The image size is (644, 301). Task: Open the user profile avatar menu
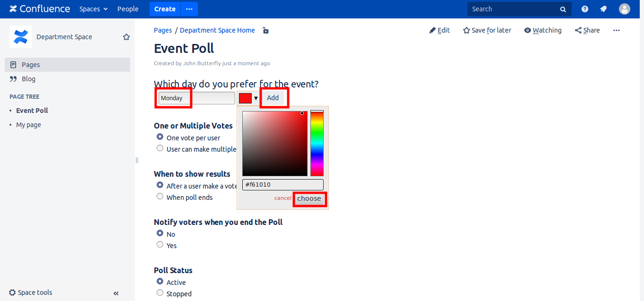point(625,9)
